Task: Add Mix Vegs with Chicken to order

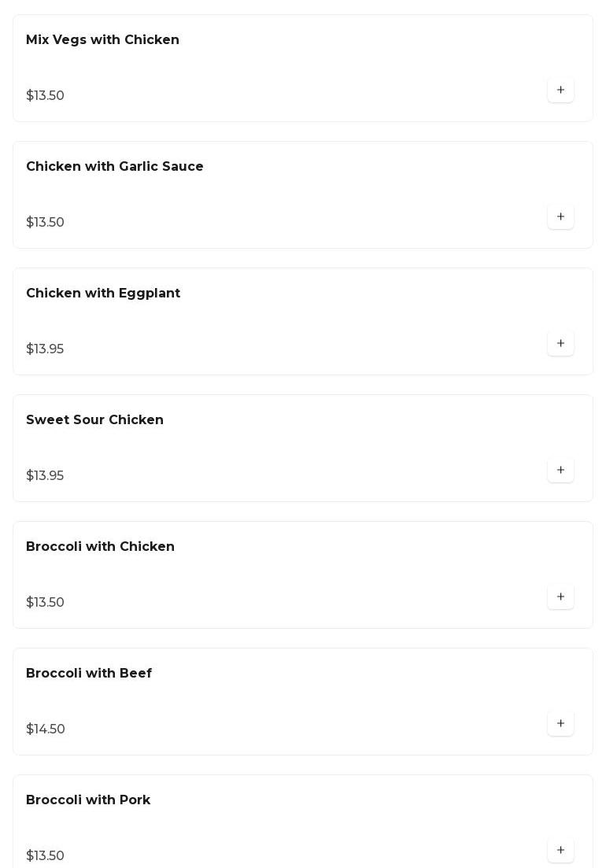Action: 560,90
